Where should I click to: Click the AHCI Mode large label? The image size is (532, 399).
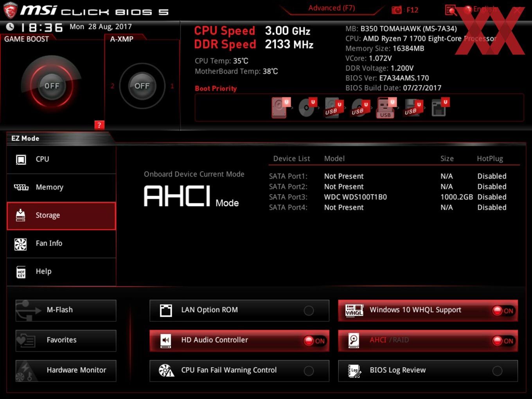[191, 196]
